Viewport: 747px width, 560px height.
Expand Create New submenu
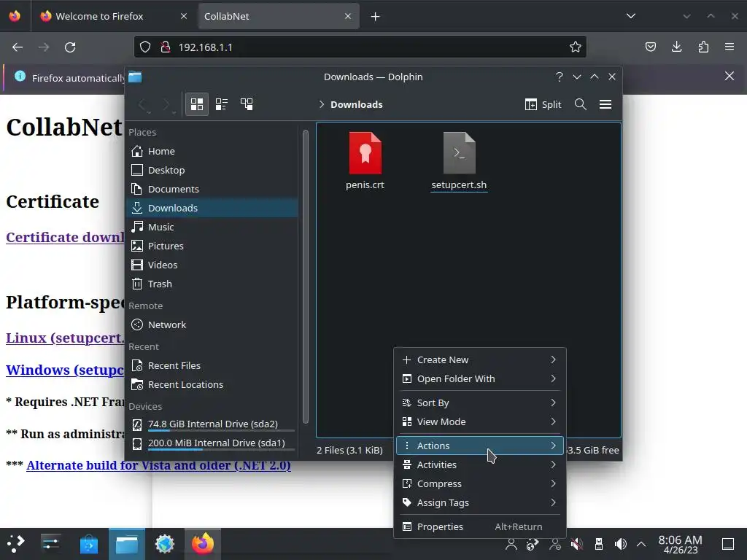point(480,360)
